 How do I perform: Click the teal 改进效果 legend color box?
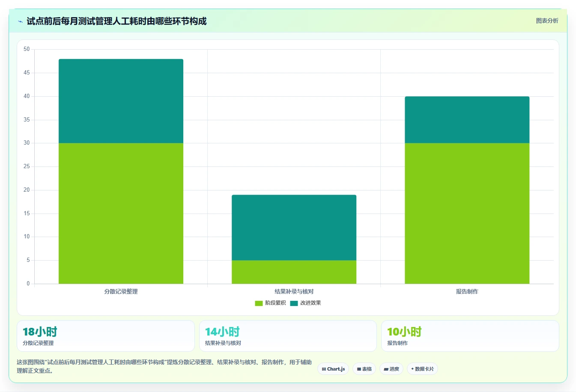coord(294,303)
